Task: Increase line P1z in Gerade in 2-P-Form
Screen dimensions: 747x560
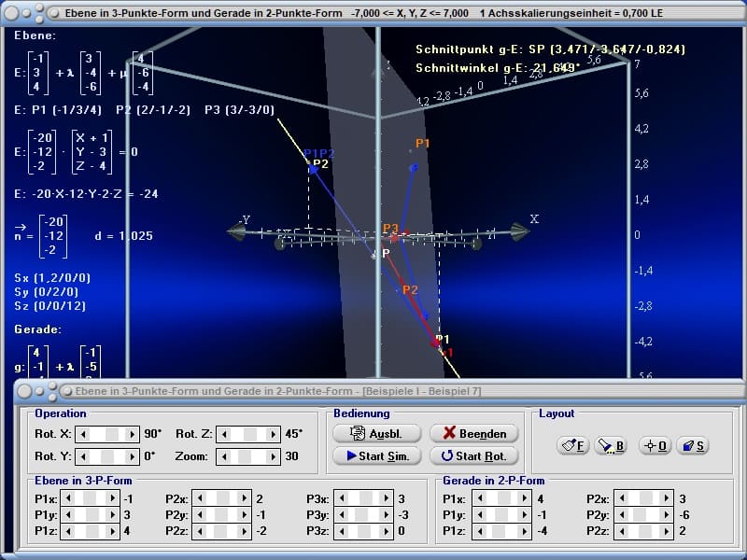Action: tap(524, 531)
